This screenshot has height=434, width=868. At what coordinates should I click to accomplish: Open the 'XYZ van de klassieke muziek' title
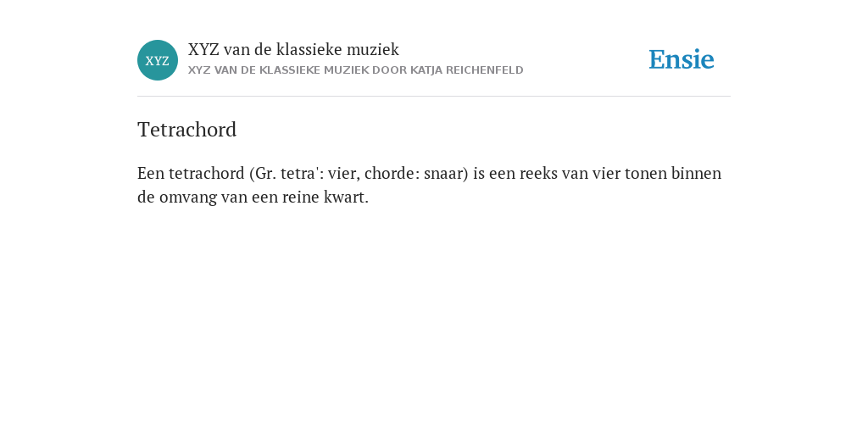(293, 49)
